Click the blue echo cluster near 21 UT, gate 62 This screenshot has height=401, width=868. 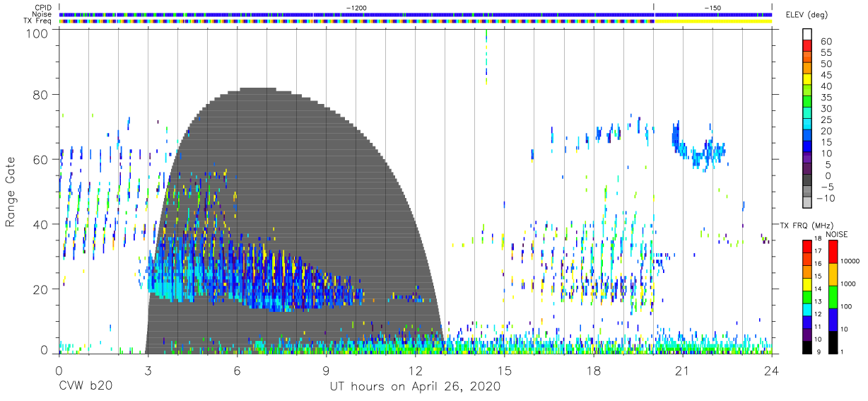[x=697, y=148]
